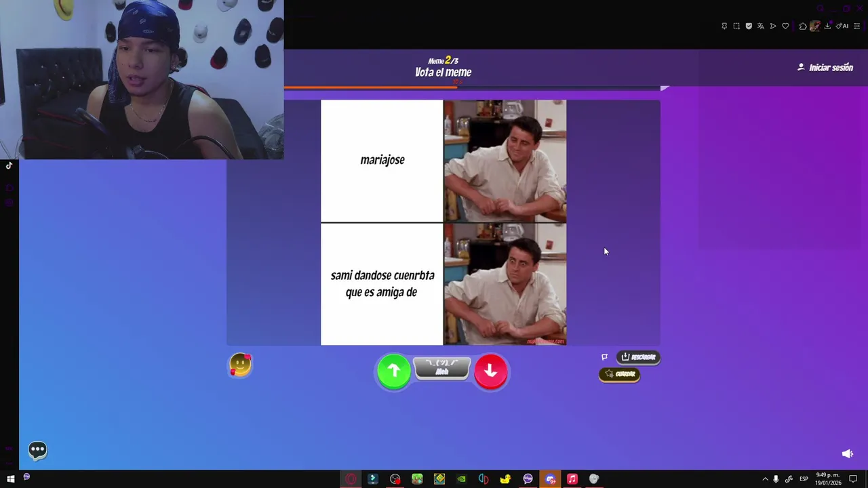Open the OBS Studio taskbar icon

coord(395,479)
